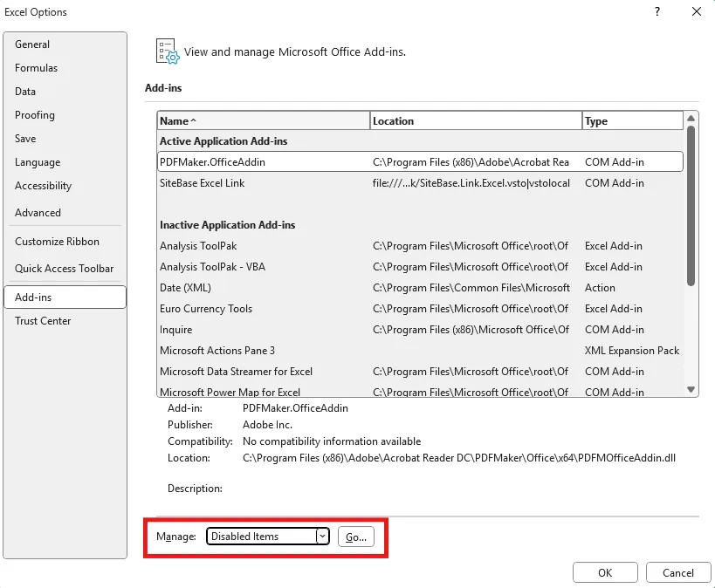
Task: Select the Quick Access Toolbar section
Action: click(x=65, y=269)
